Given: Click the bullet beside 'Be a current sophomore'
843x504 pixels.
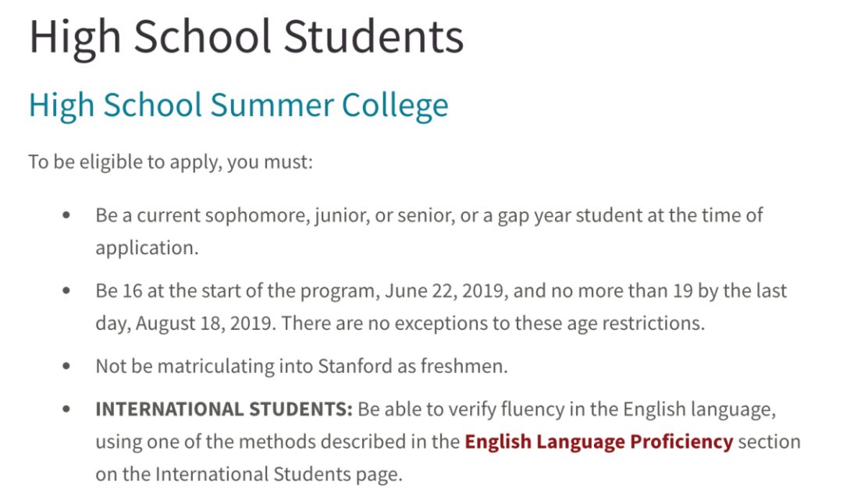Looking at the screenshot, I should pos(66,215).
